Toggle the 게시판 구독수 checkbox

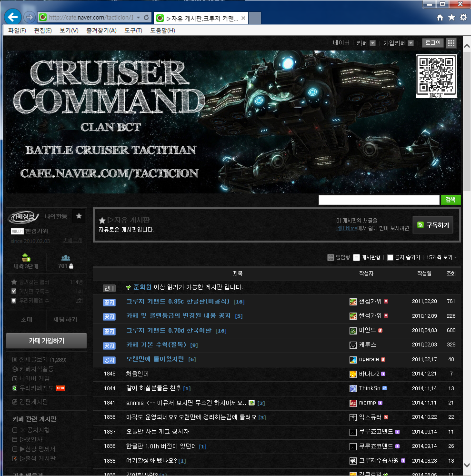14,291
